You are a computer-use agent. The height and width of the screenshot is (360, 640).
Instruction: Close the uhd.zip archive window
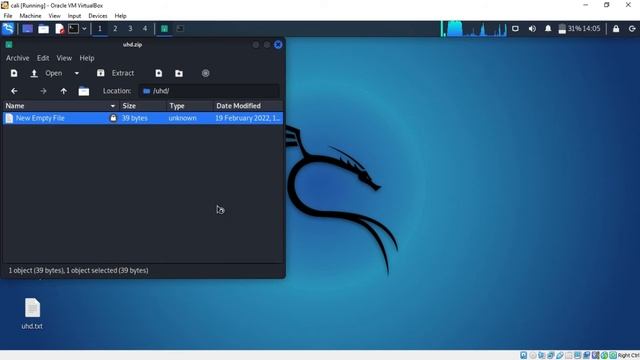[x=278, y=44]
